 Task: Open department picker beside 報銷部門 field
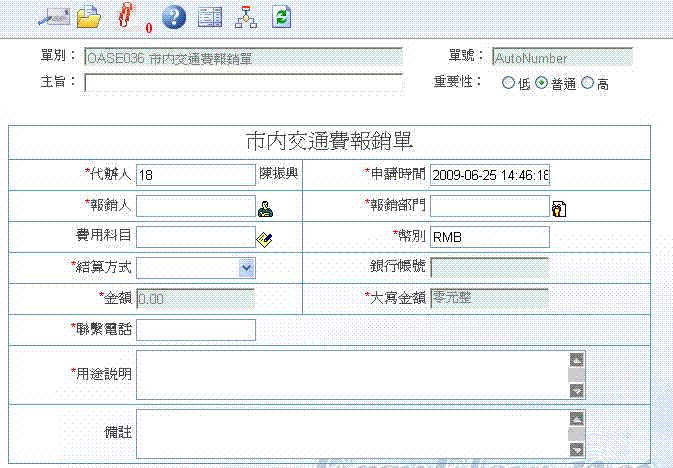559,208
